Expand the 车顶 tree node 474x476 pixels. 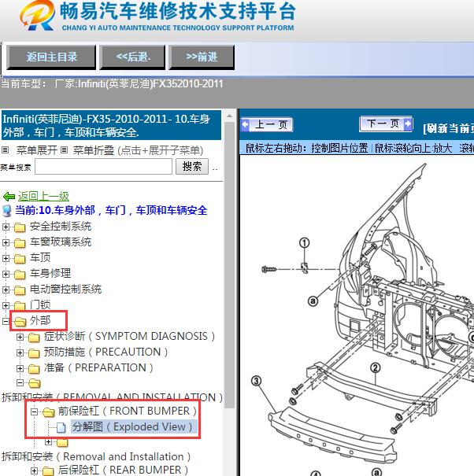(x=6, y=258)
